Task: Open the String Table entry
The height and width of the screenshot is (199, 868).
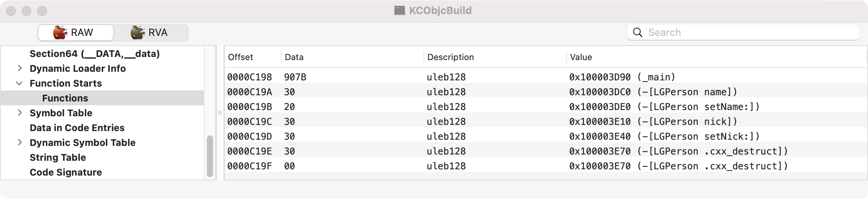Action: coord(58,157)
